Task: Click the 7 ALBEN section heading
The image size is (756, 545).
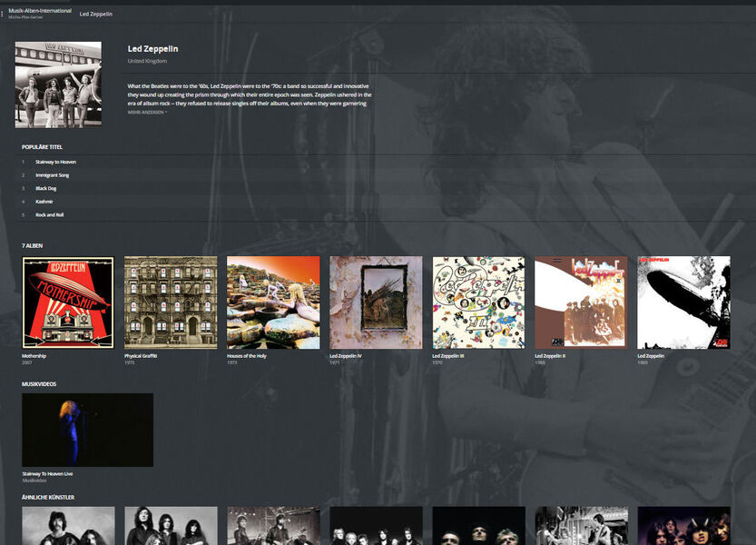Action: 33,246
